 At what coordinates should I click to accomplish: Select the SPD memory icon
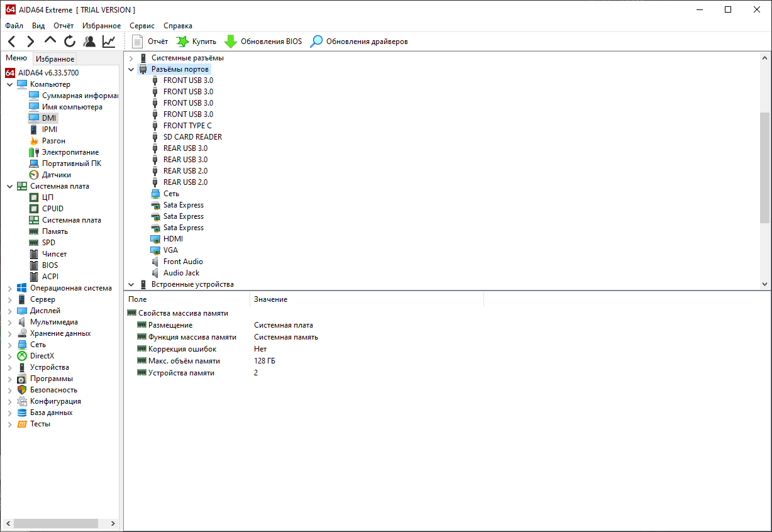click(34, 243)
